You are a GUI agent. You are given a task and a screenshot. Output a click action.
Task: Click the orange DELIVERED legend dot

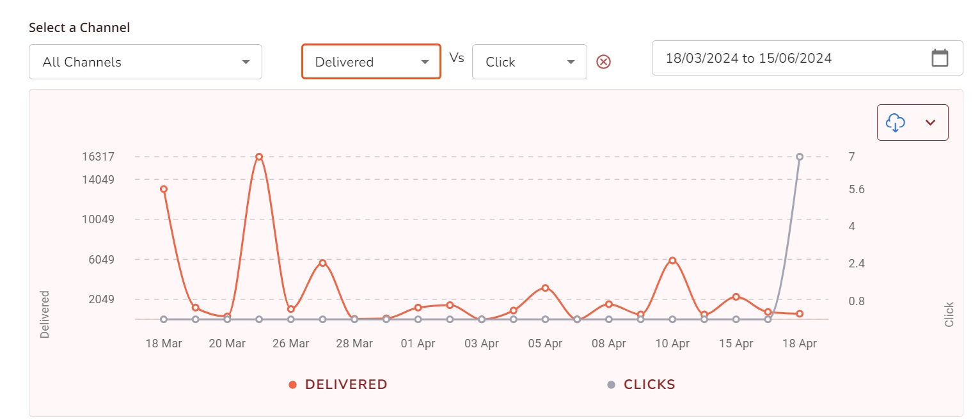click(292, 384)
